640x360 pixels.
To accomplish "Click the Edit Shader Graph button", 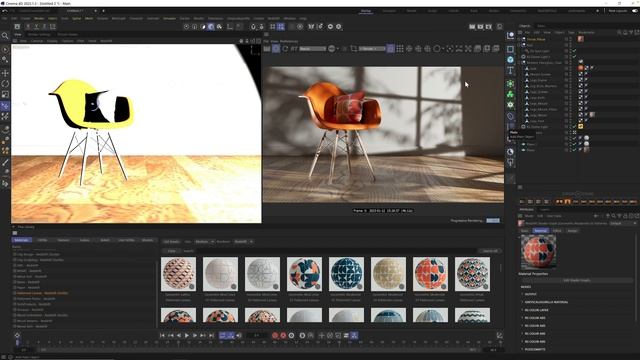I will pyautogui.click(x=577, y=280).
